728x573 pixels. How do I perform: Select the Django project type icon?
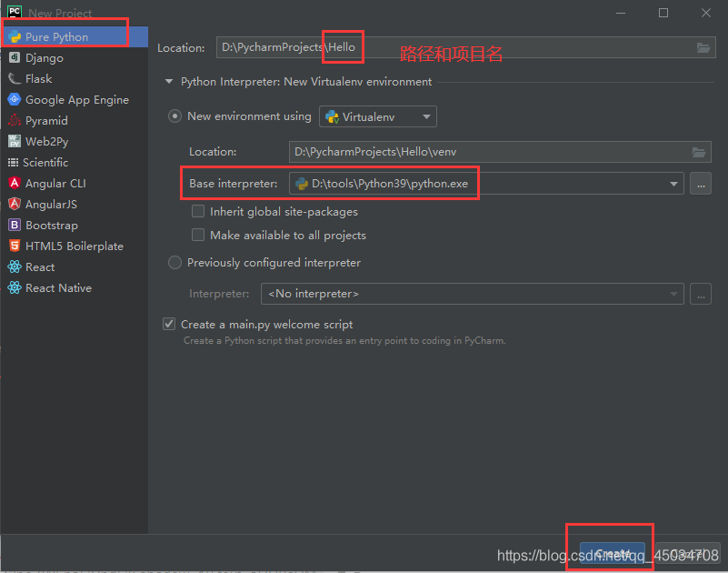pyautogui.click(x=15, y=58)
